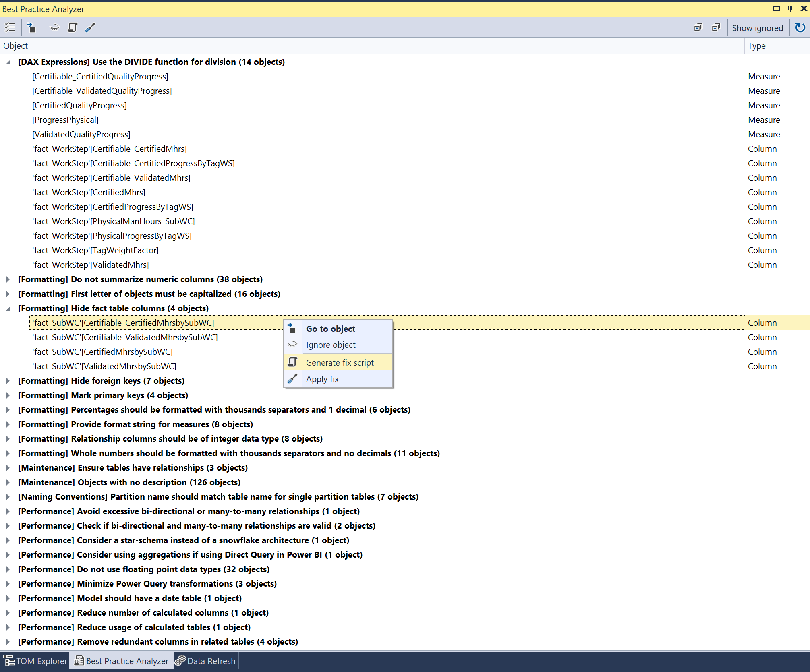The height and width of the screenshot is (672, 810).
Task: Collapse the Hide fact table columns group
Action: pos(8,308)
